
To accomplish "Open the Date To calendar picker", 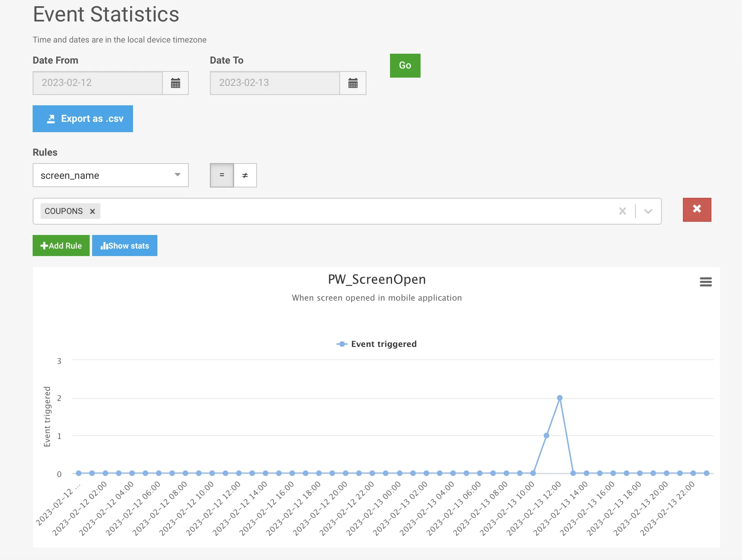I will [x=353, y=83].
